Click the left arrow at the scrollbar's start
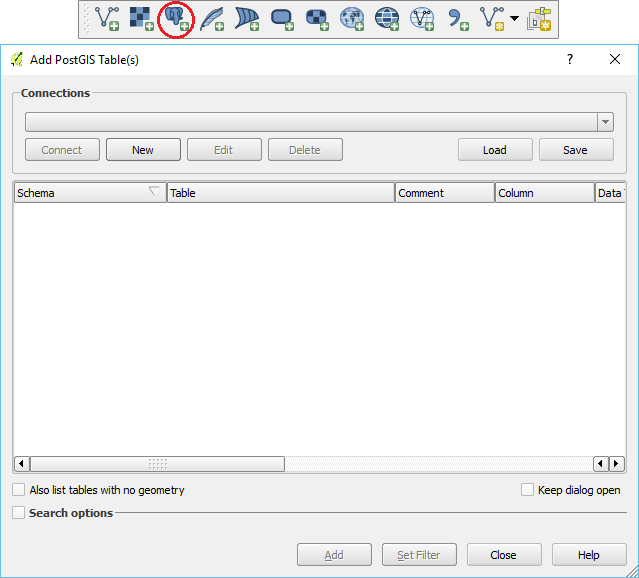 (x=22, y=464)
